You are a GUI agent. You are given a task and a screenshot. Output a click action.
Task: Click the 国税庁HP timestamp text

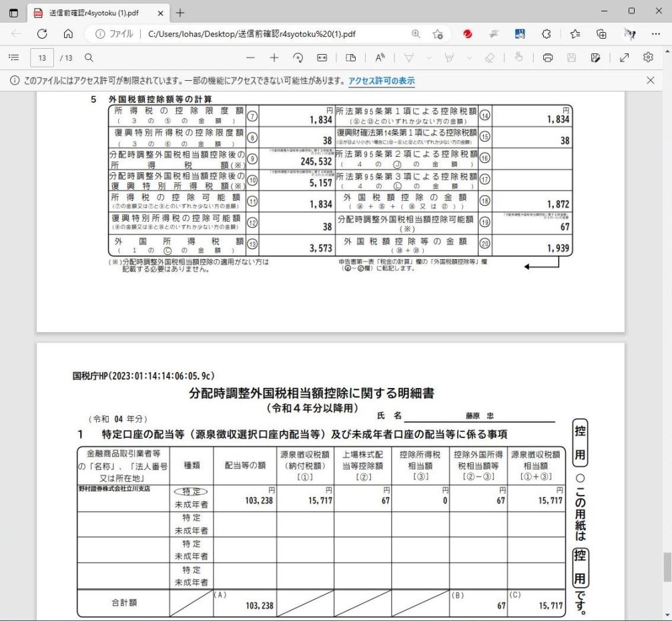[143, 376]
